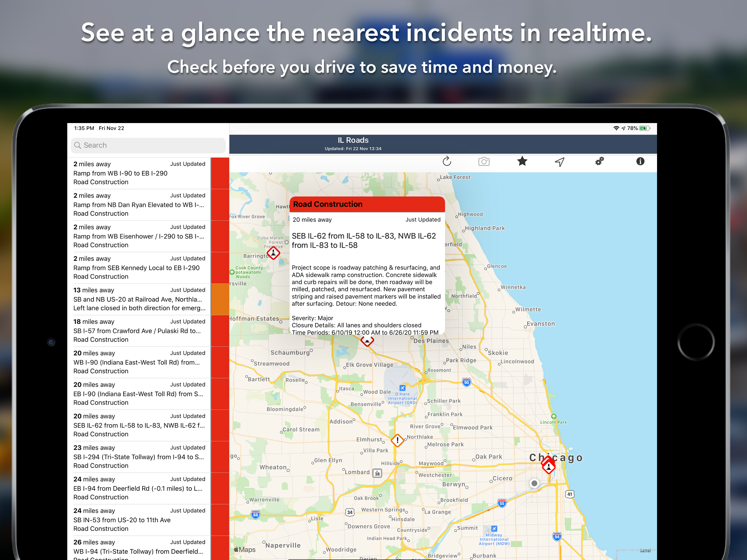Click the Legal link on map

645,550
